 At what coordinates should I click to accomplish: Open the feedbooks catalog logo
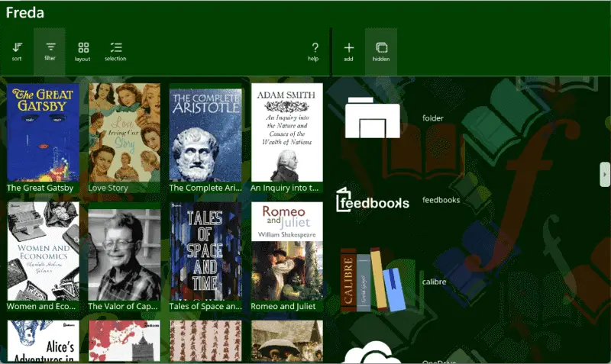(x=373, y=200)
